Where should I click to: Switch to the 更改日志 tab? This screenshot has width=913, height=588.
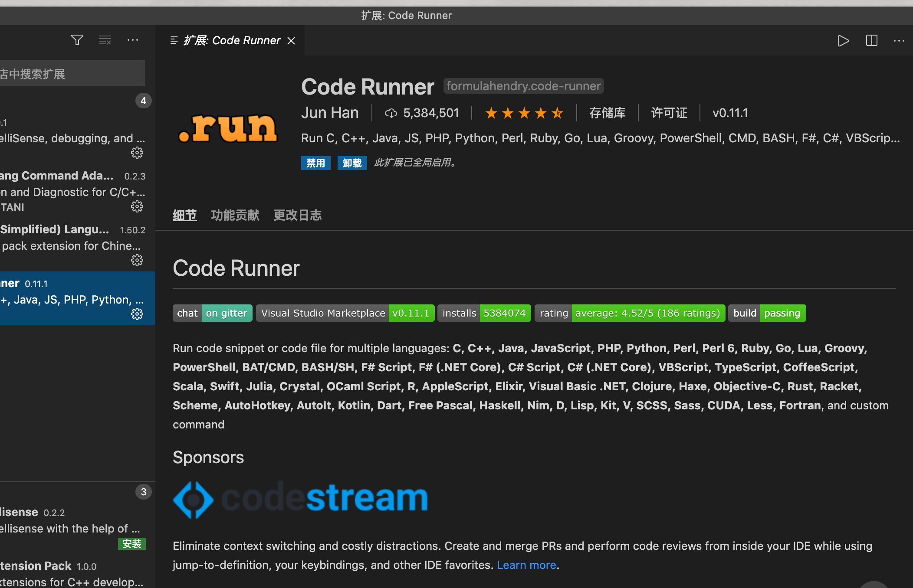point(297,215)
